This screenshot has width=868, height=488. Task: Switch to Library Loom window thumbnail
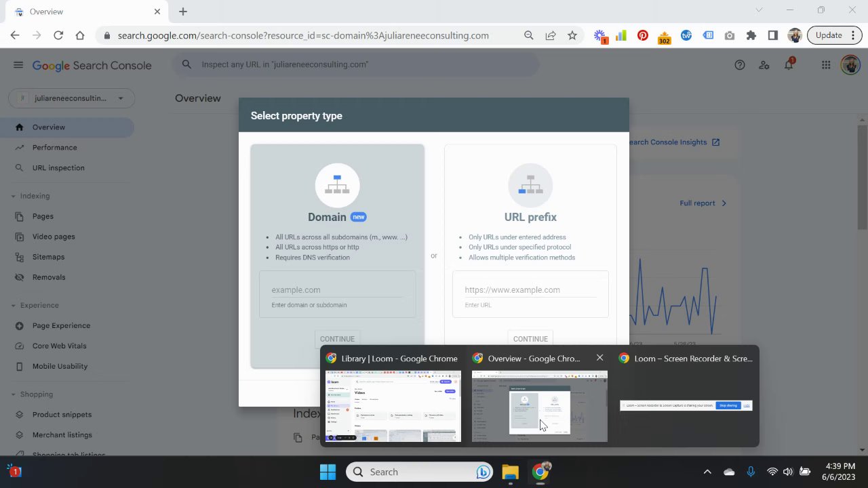click(393, 406)
